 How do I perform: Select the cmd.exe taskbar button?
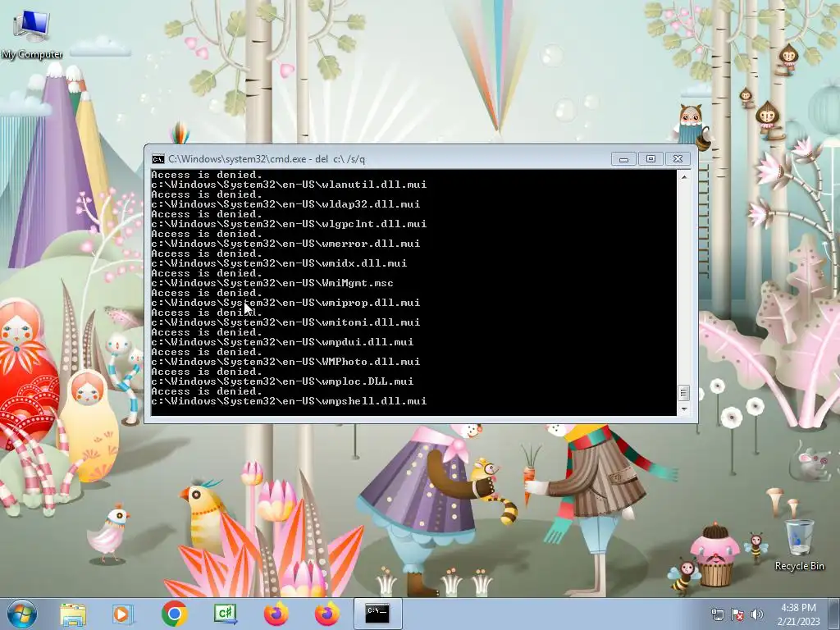[377, 614]
